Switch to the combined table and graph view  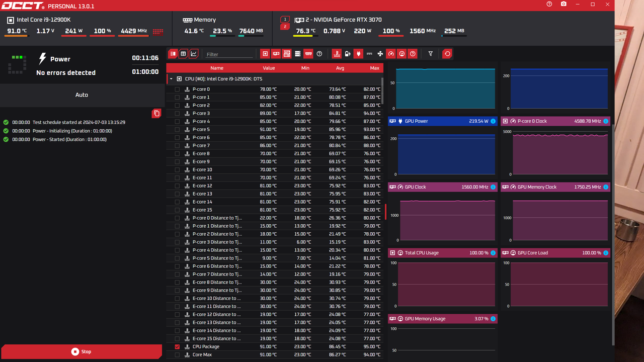point(173,54)
